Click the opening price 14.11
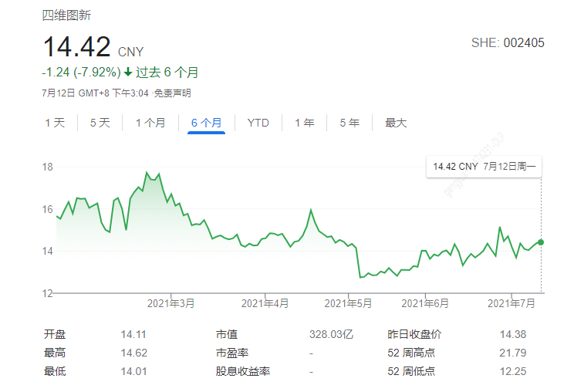The width and height of the screenshot is (574, 392). coord(133,334)
